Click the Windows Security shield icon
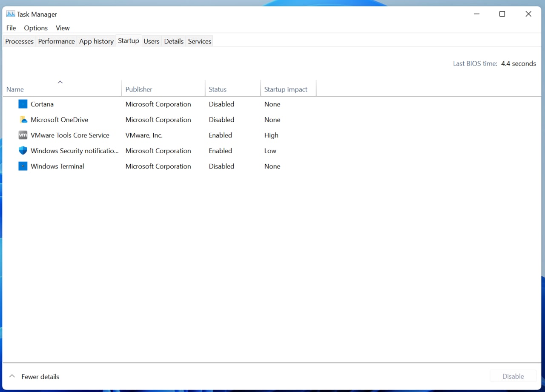 pos(23,151)
